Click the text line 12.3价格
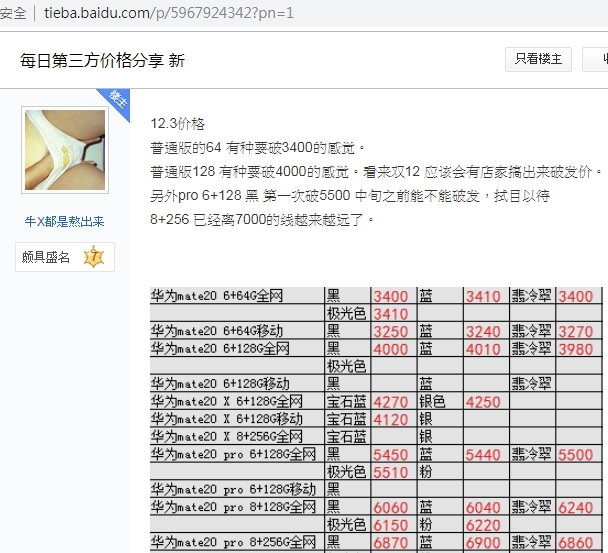 [x=177, y=124]
